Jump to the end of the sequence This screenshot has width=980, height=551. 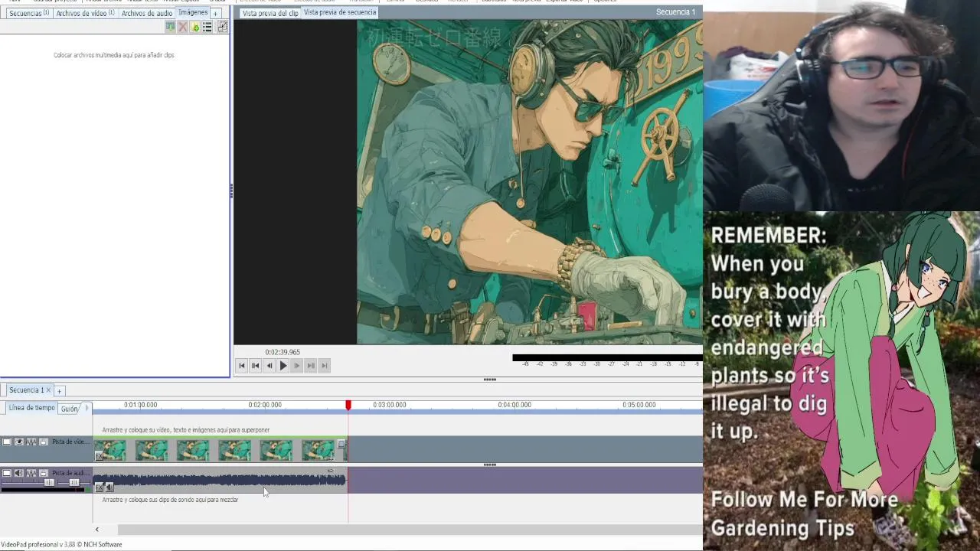coord(325,366)
